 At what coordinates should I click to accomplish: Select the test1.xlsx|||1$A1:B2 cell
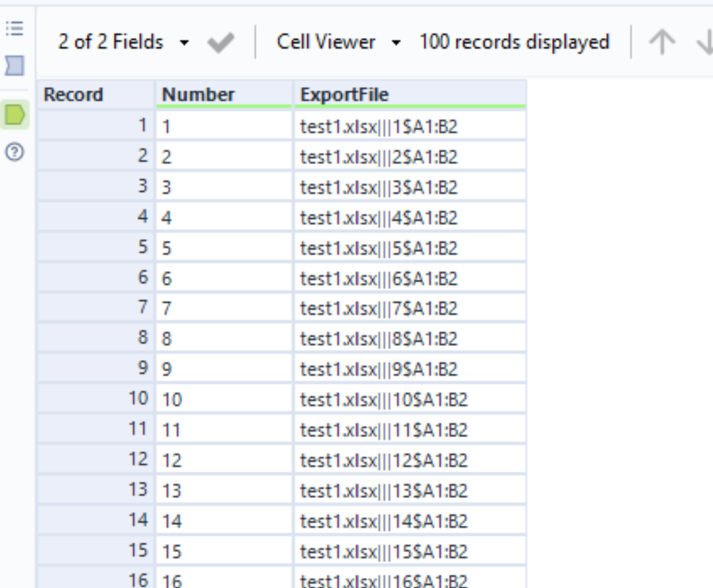point(410,126)
